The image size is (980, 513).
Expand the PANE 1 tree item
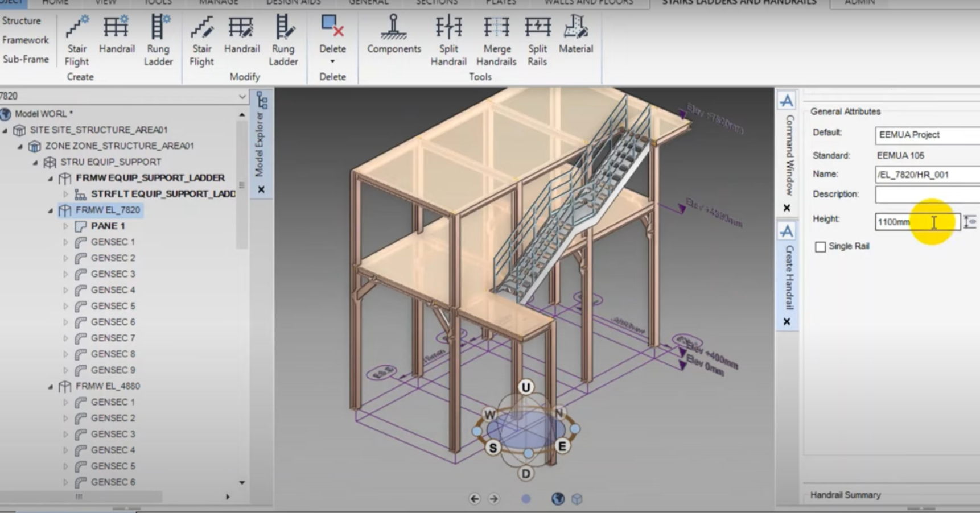[x=65, y=226]
